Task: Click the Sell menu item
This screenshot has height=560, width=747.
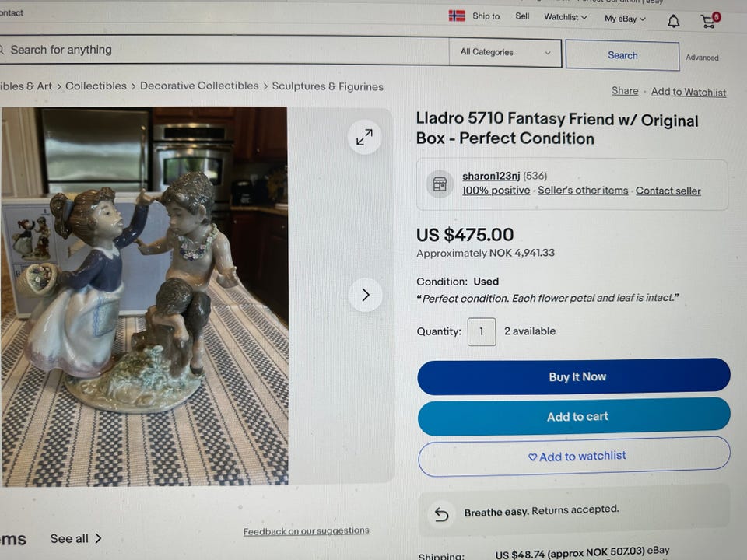Action: click(x=522, y=16)
